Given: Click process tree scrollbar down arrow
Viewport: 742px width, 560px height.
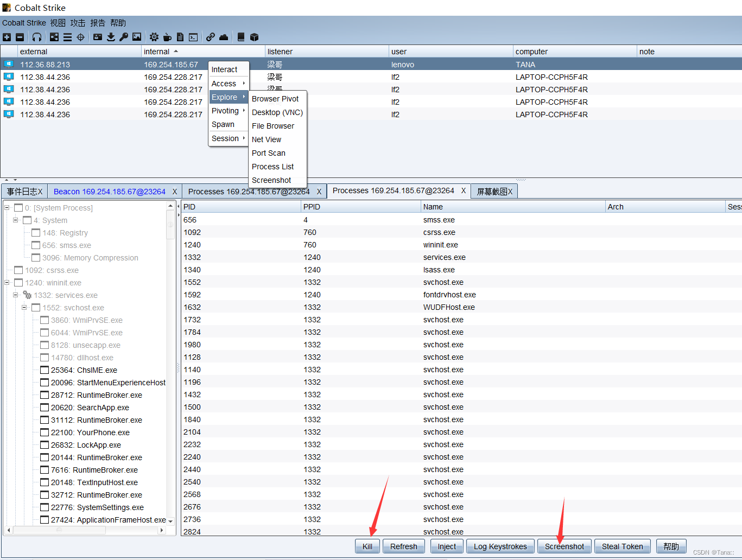Looking at the screenshot, I should tap(170, 521).
